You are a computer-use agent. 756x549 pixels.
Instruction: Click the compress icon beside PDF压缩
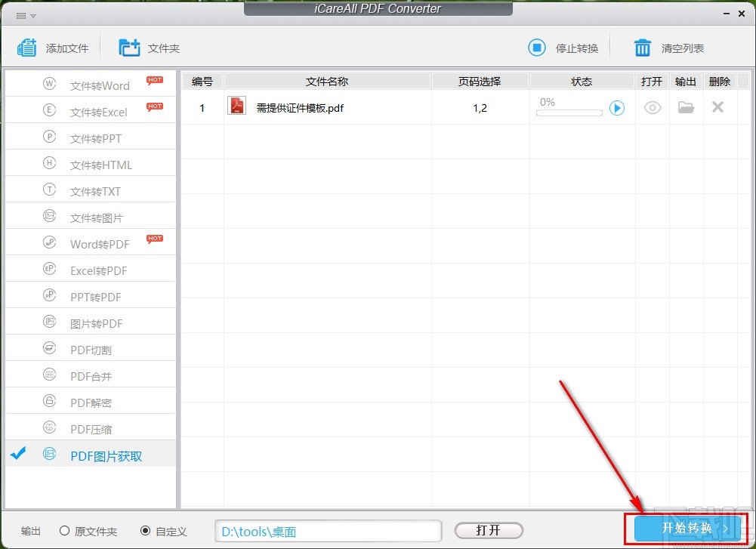point(49,427)
